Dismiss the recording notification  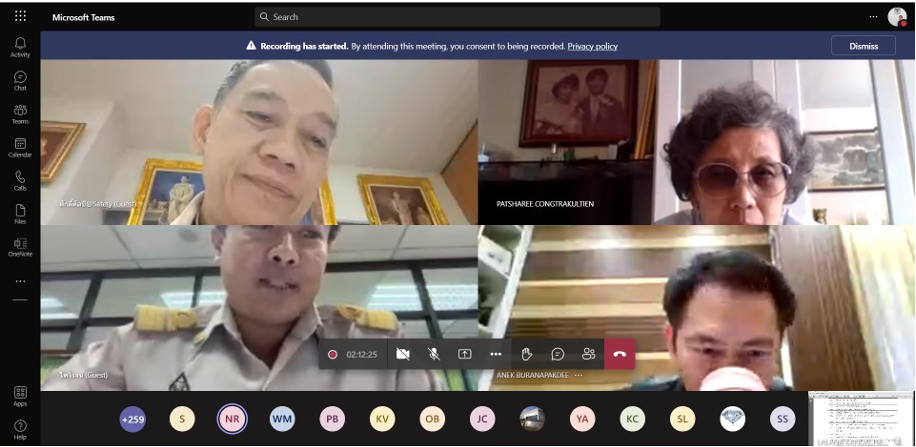pos(863,46)
